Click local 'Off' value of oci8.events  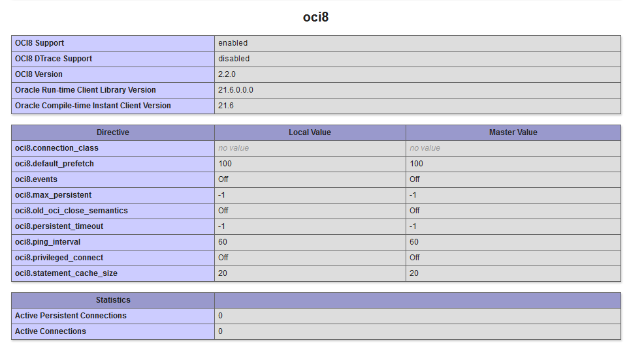[x=223, y=179]
